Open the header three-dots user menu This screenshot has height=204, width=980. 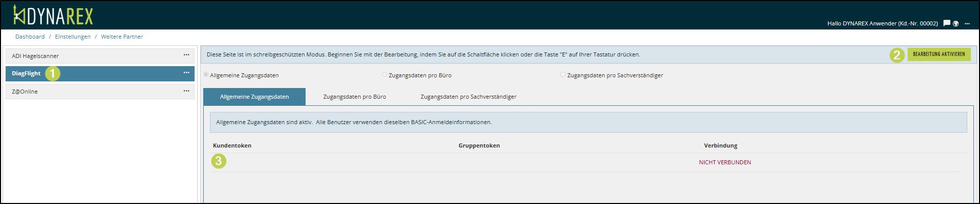[x=967, y=23]
